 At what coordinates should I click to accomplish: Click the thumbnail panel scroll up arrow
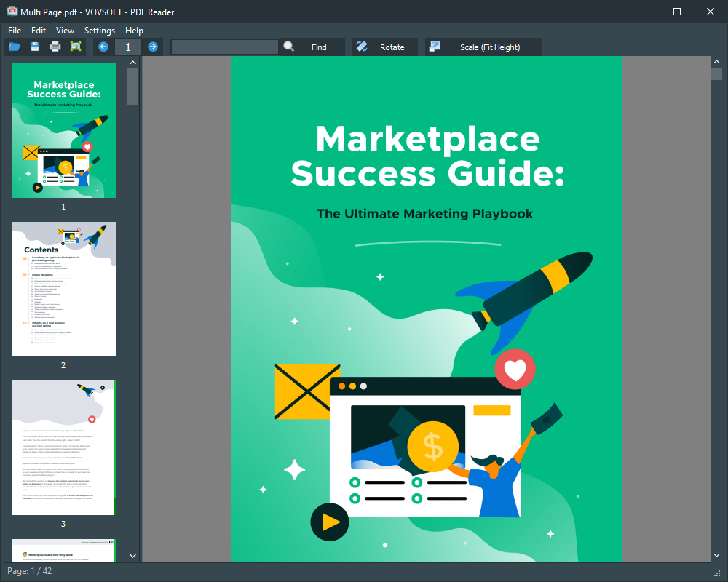tap(132, 62)
